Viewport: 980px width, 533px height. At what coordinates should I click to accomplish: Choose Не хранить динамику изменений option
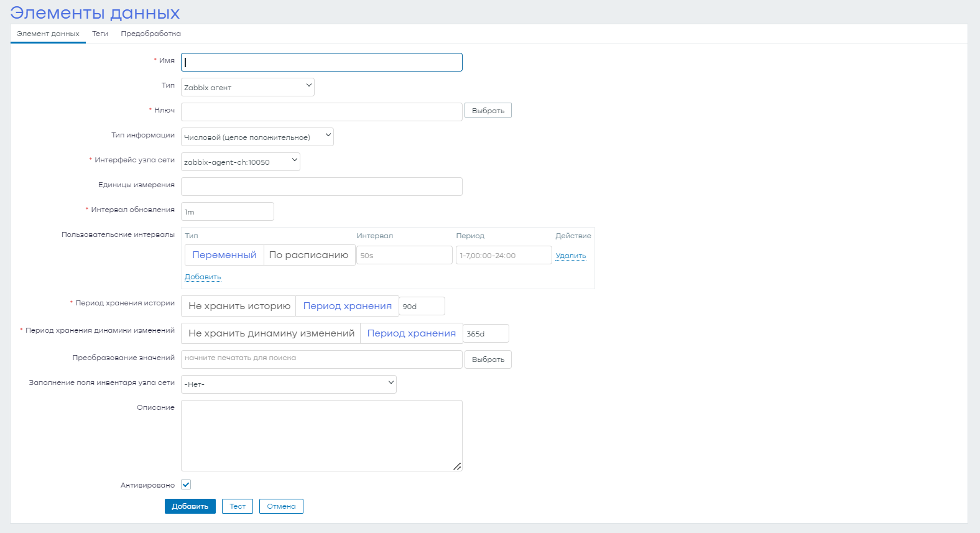271,333
